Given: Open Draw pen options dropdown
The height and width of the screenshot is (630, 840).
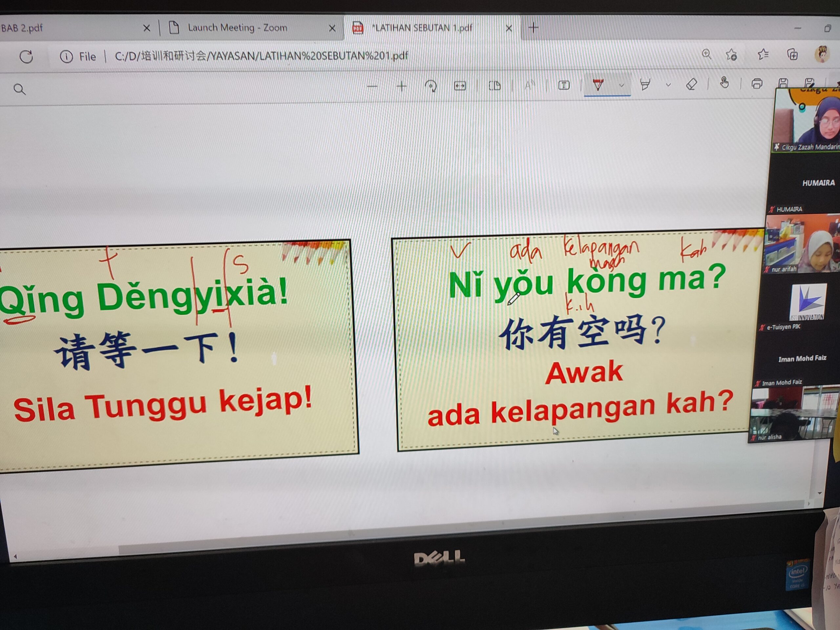Looking at the screenshot, I should coord(622,85).
